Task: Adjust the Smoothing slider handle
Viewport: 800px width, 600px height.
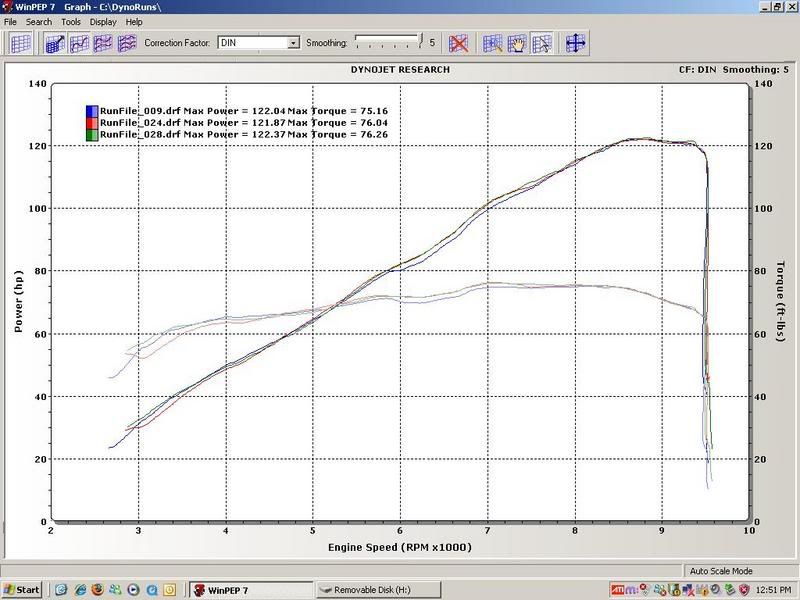Action: [x=420, y=40]
